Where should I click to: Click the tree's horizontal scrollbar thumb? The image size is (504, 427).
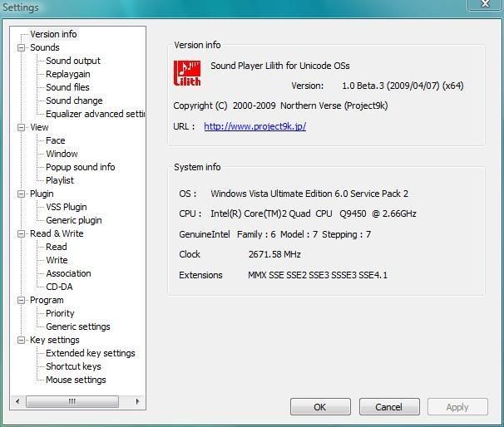(x=72, y=401)
